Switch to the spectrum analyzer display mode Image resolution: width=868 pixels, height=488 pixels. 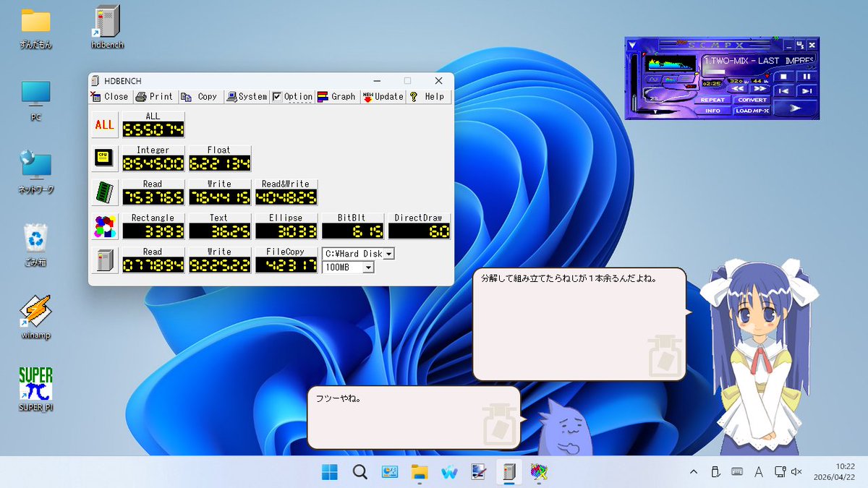[669, 80]
